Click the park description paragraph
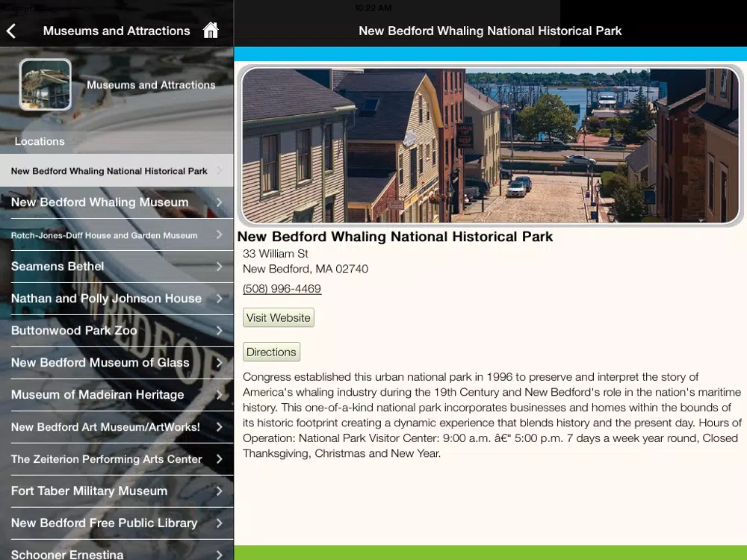 pos(492,415)
